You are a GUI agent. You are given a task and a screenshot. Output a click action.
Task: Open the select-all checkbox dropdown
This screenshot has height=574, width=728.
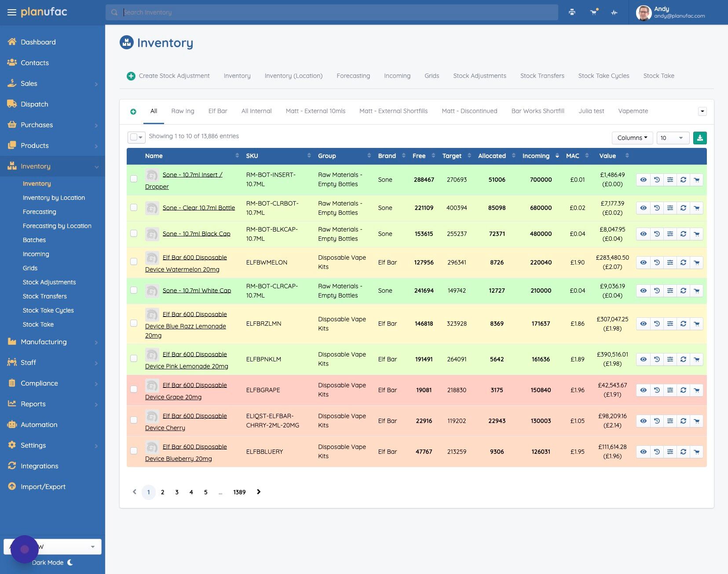pos(136,137)
